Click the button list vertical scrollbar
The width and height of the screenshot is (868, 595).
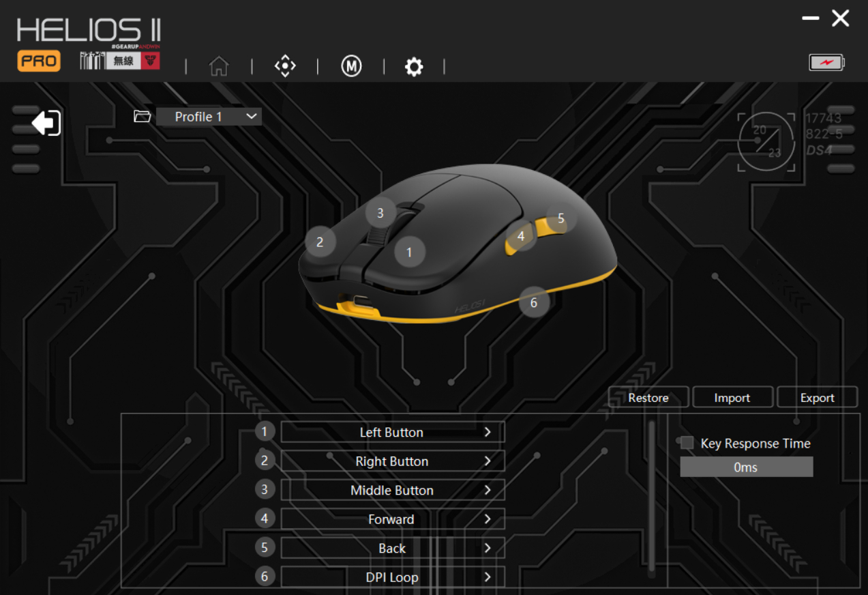pos(651,498)
